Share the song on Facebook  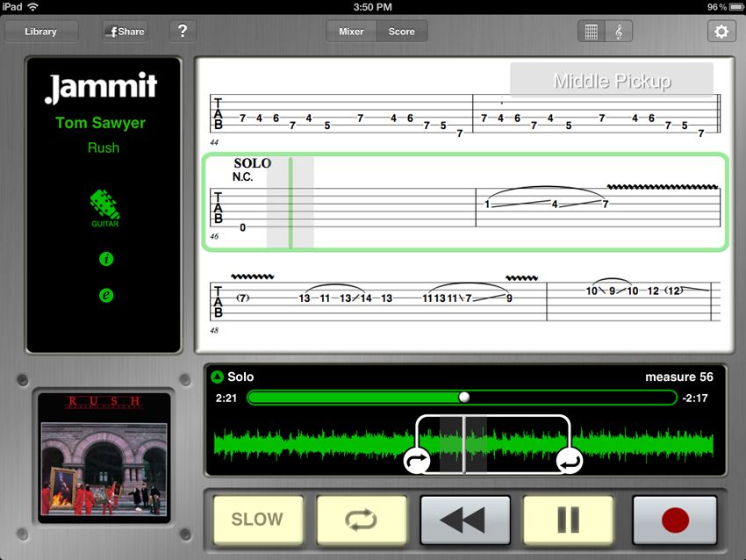click(x=124, y=31)
